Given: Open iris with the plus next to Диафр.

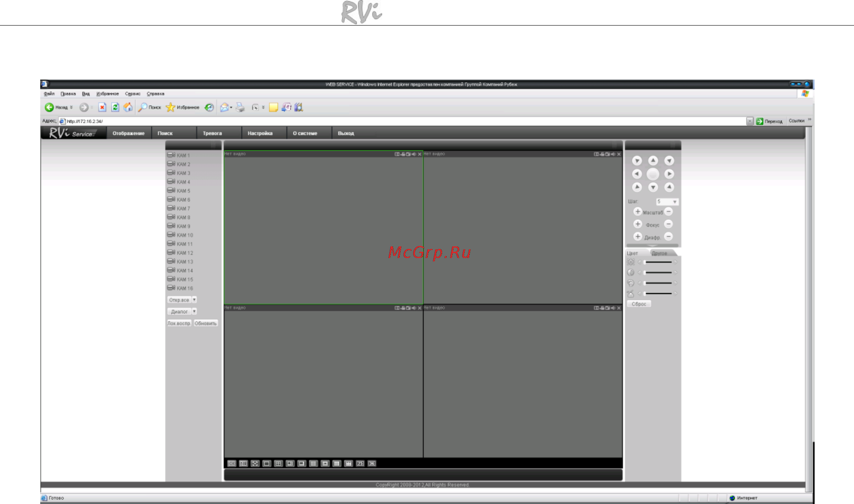Looking at the screenshot, I should (638, 237).
